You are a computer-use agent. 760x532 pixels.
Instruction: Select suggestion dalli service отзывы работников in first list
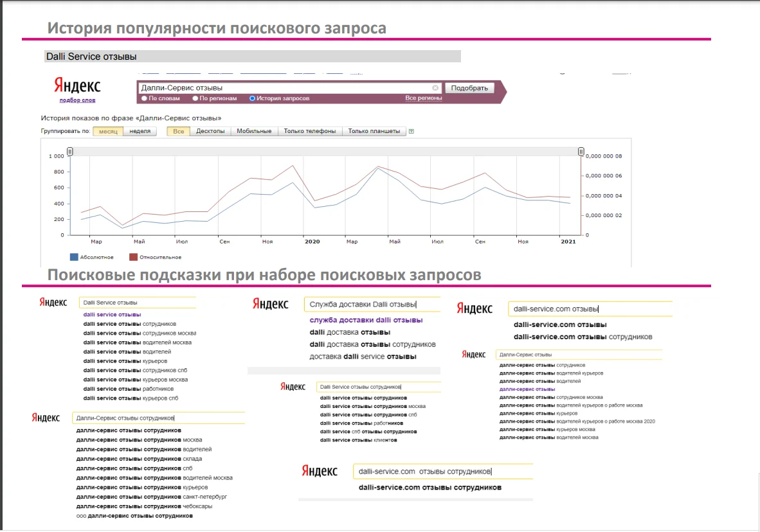point(129,389)
